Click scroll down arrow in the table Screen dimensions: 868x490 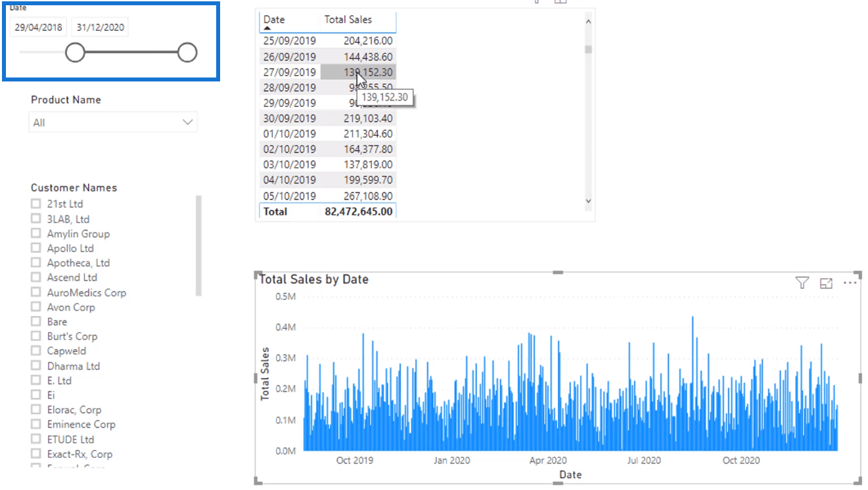[x=588, y=201]
